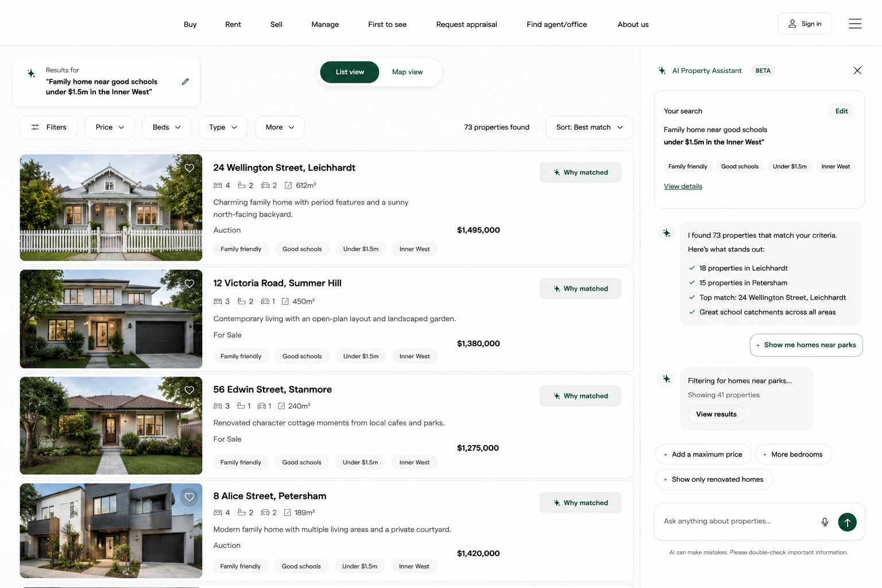Choose Add a maximum price suggestion
The width and height of the screenshot is (882, 588).
(x=703, y=454)
